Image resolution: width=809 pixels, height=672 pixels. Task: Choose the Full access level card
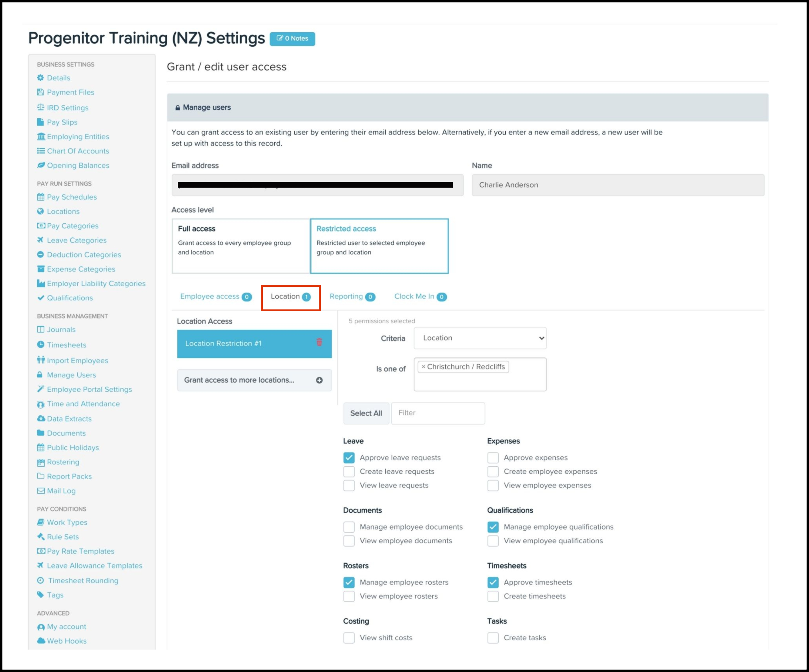click(241, 246)
